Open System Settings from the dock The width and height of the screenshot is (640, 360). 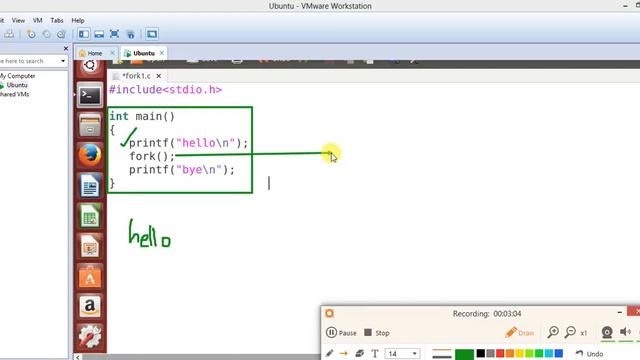coord(90,337)
